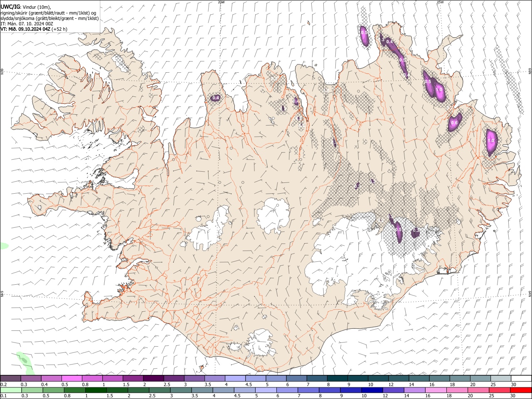Click the bright pink 0.5 snow-scale swatch
The image size is (532, 399).
click(x=72, y=378)
